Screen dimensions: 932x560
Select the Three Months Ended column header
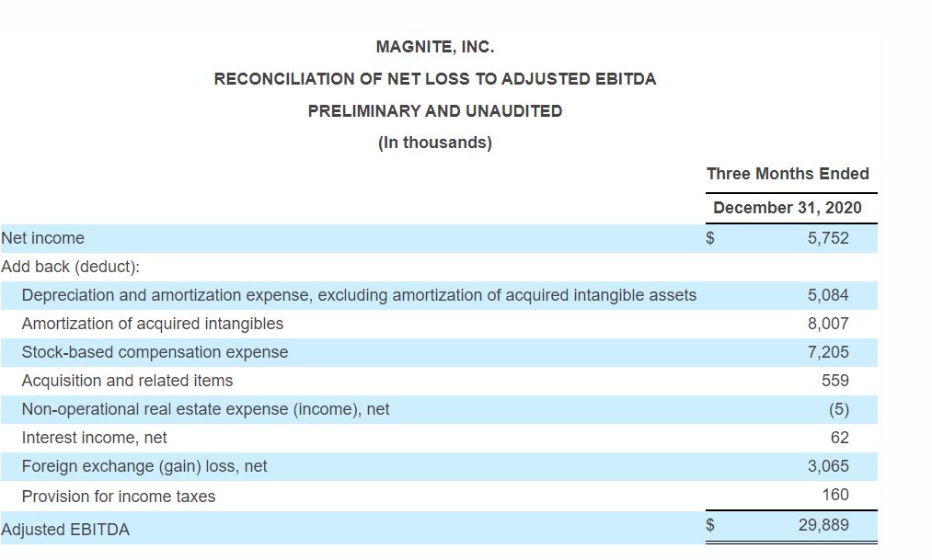788,174
